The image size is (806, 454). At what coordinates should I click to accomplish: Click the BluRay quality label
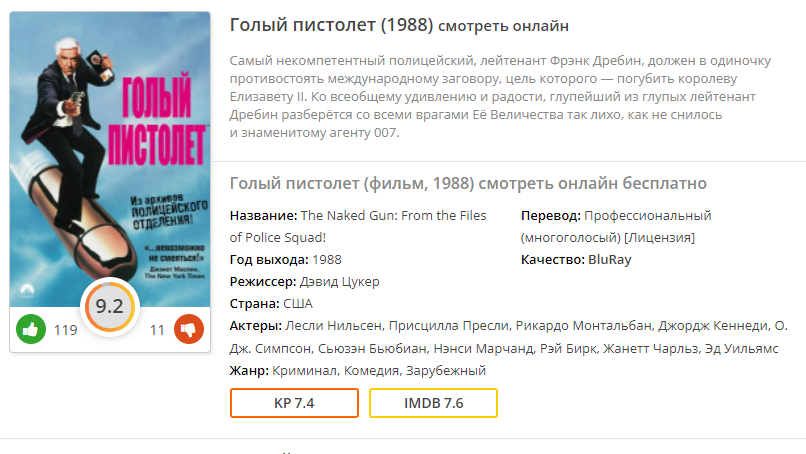coord(609,259)
